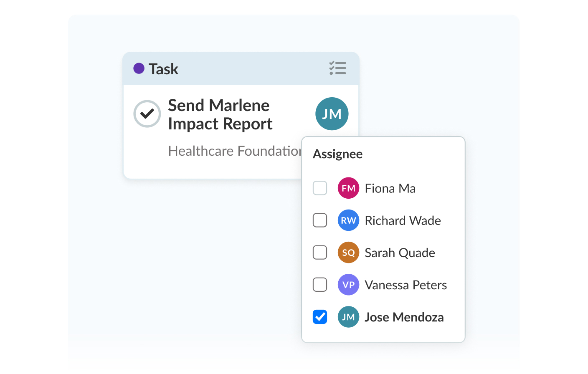
Task: Uncheck the Jose Mendoza checkbox
Action: point(320,317)
